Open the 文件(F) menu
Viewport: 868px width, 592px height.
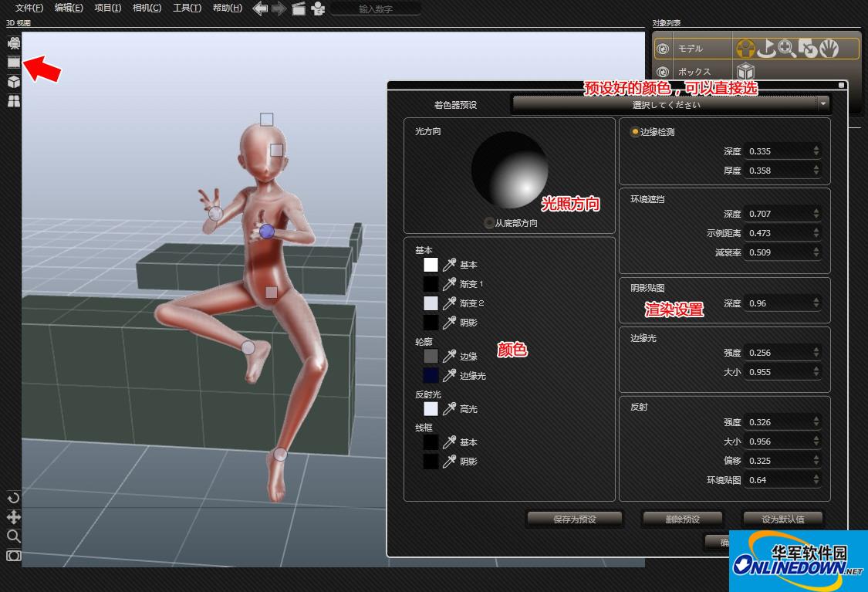tap(29, 8)
